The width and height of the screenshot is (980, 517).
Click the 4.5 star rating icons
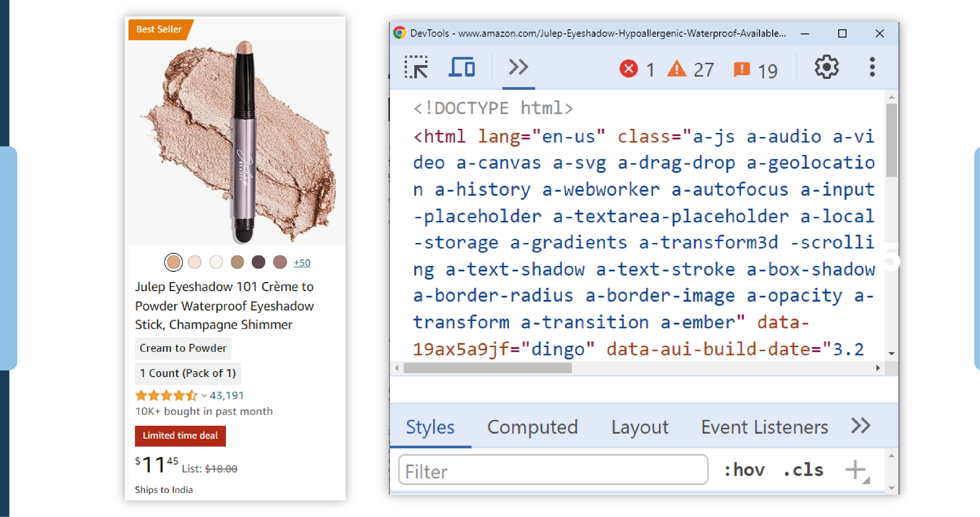point(167,395)
